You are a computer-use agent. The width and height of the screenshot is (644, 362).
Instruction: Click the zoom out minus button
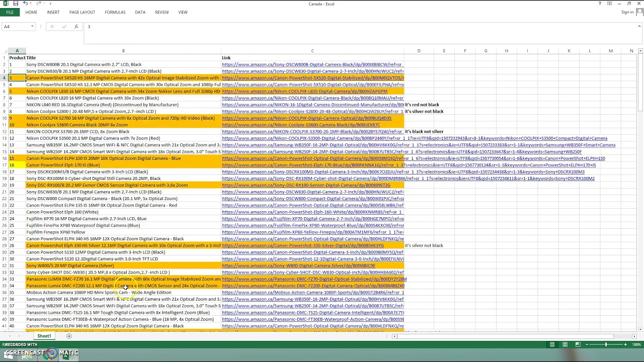587,344
